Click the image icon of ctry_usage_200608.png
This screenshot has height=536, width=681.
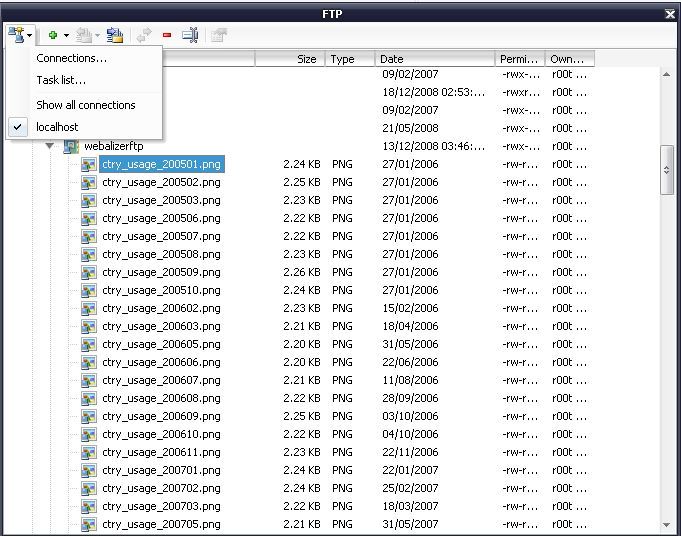[x=89, y=399]
